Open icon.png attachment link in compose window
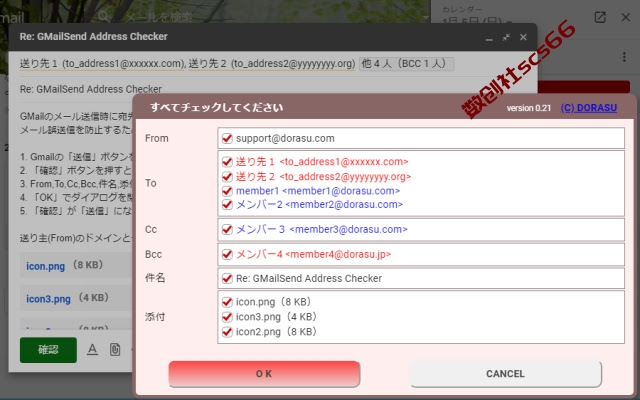Screen dimensions: 640x400 [45, 266]
